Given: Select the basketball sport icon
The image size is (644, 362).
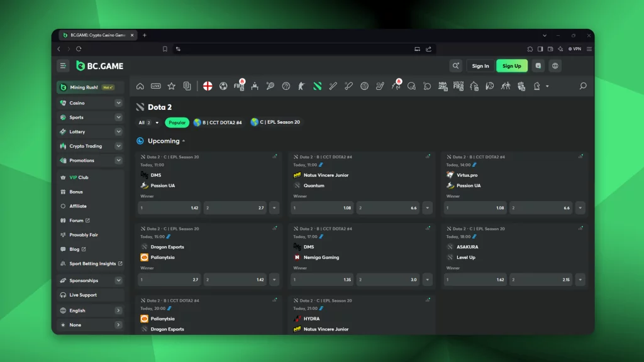Looking at the screenshot, I should click(x=286, y=86).
